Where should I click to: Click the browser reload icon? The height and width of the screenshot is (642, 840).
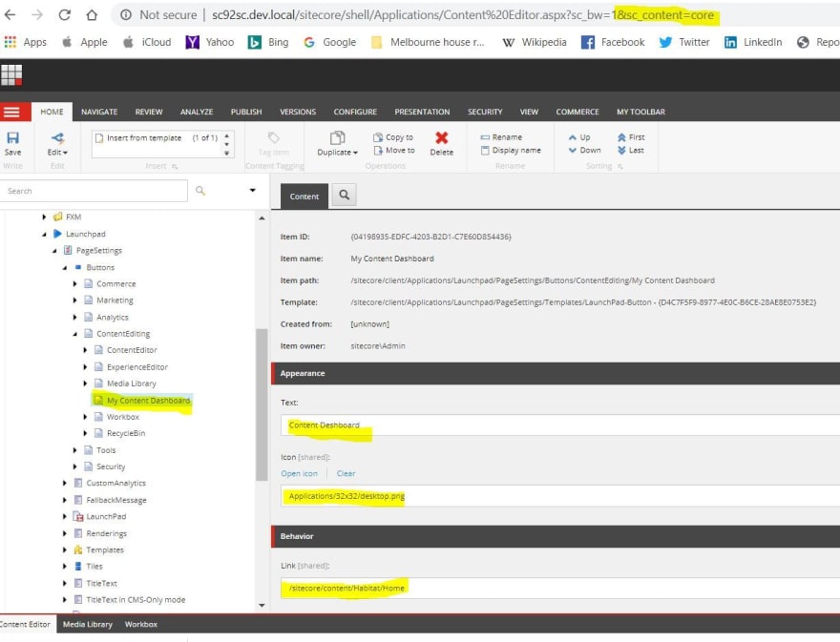(65, 14)
